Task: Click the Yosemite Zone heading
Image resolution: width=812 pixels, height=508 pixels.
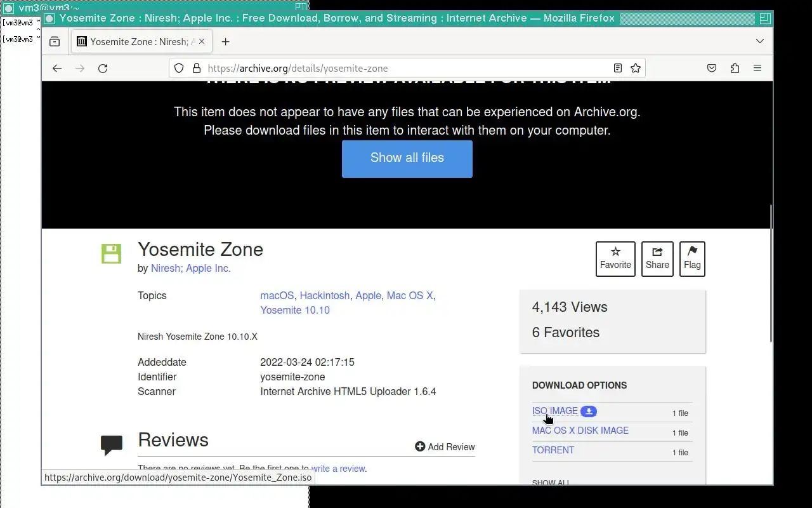Action: tap(200, 249)
